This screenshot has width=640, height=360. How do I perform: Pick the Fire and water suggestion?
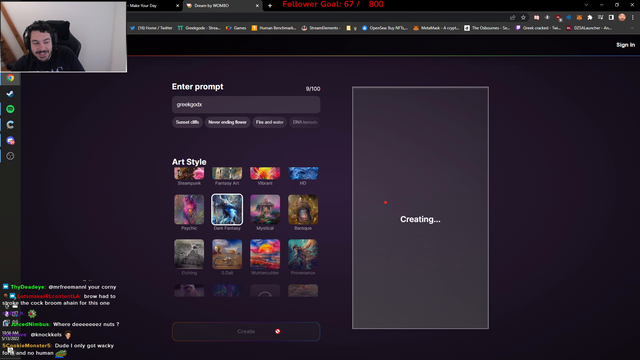[269, 122]
